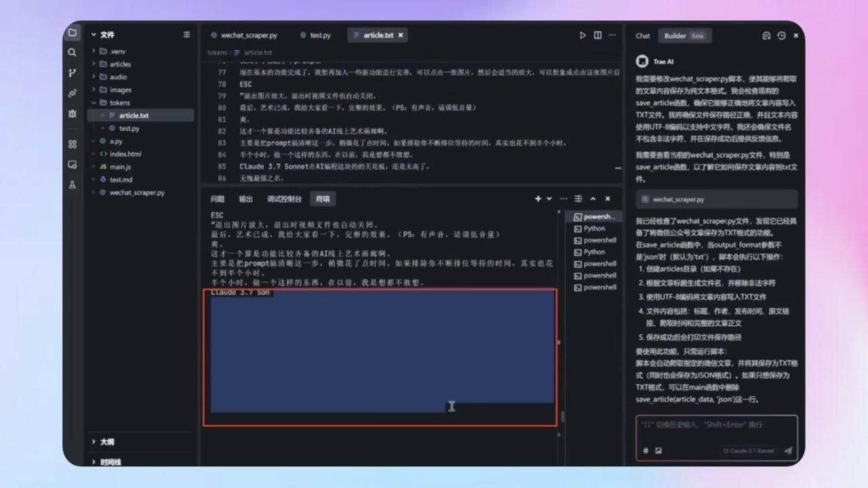Open new terminal dropdown arrow
The height and width of the screenshot is (488, 868).
click(549, 199)
